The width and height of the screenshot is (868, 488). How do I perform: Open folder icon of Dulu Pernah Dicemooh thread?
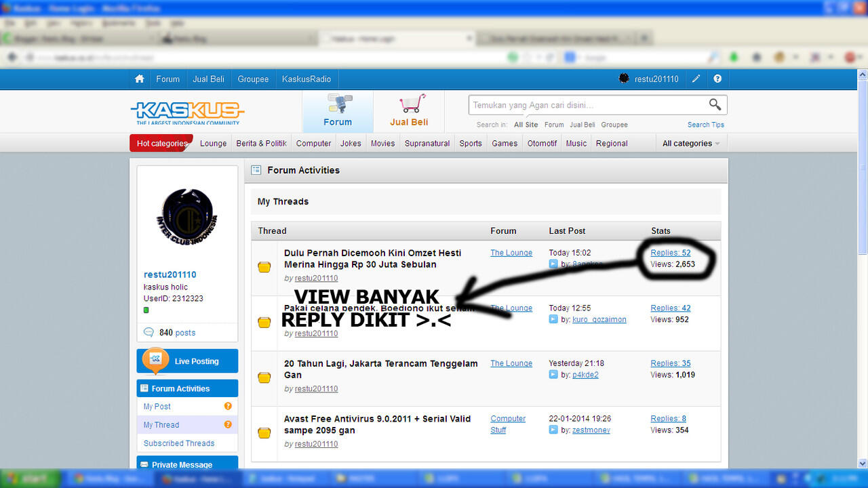(264, 267)
